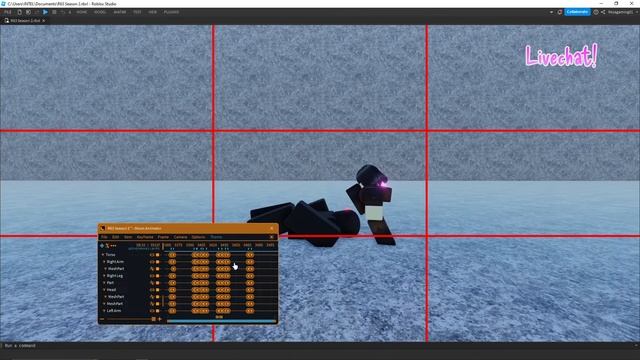The width and height of the screenshot is (640, 360).
Task: Collapse the Head track arrow
Action: pos(104,289)
